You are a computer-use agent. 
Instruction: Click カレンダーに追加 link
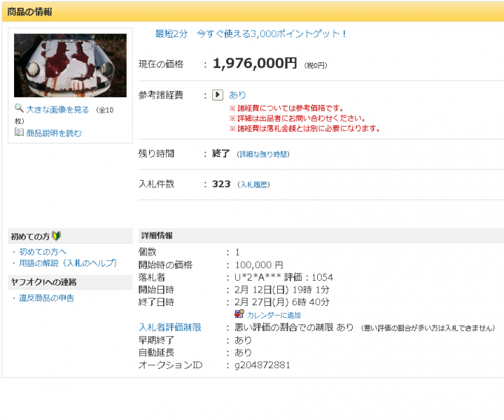(274, 315)
